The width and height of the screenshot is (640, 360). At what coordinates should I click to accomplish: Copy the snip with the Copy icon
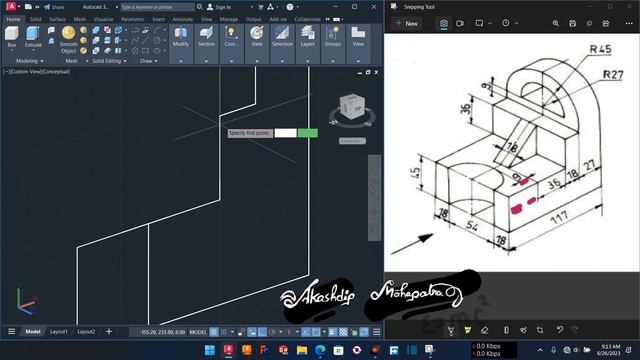coord(589,23)
